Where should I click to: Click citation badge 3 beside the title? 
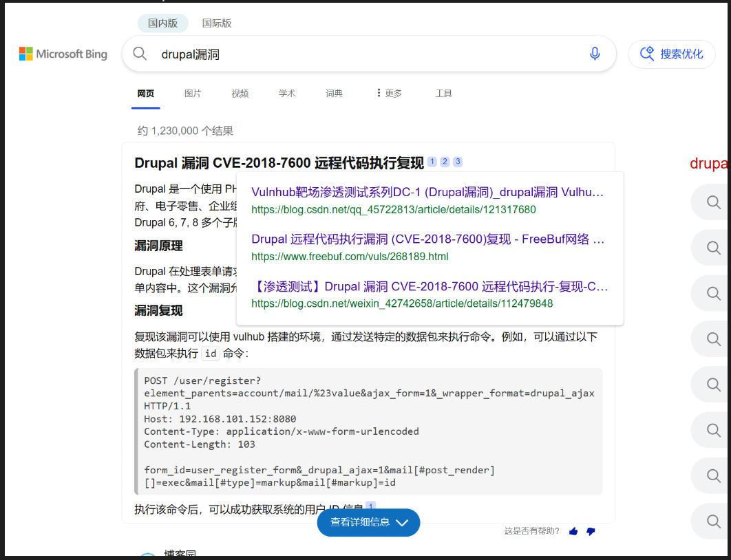click(458, 161)
